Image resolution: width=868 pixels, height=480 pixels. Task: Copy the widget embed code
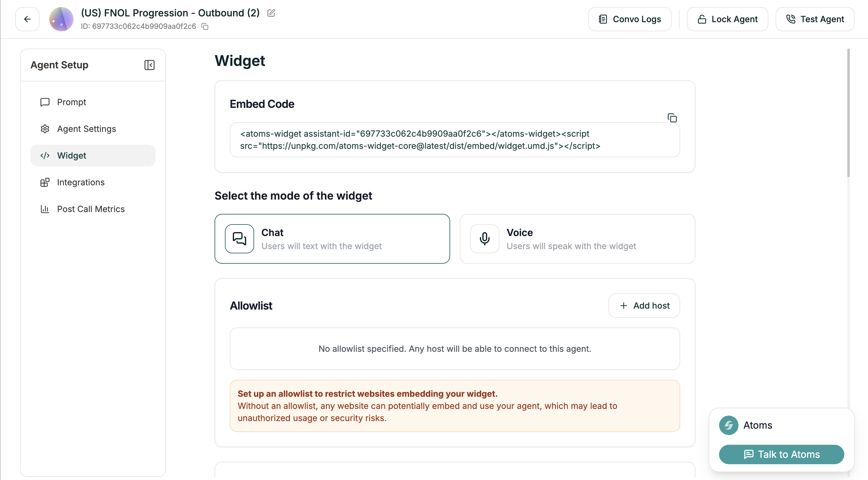(672, 118)
